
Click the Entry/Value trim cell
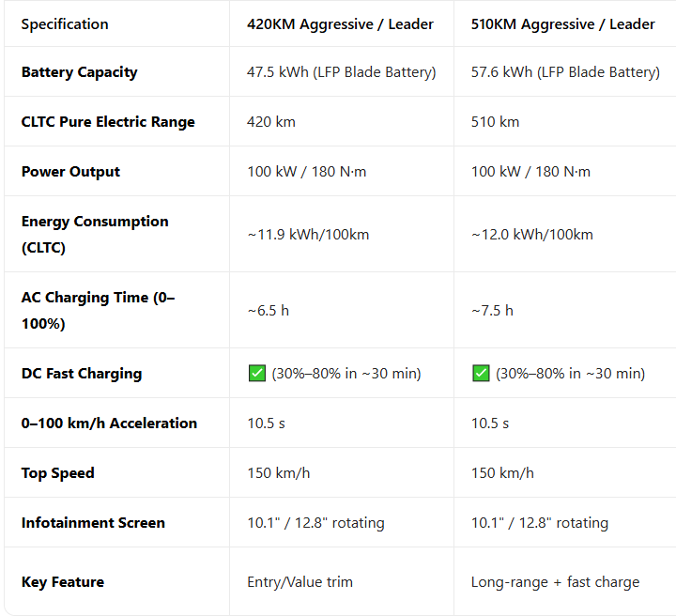point(300,582)
